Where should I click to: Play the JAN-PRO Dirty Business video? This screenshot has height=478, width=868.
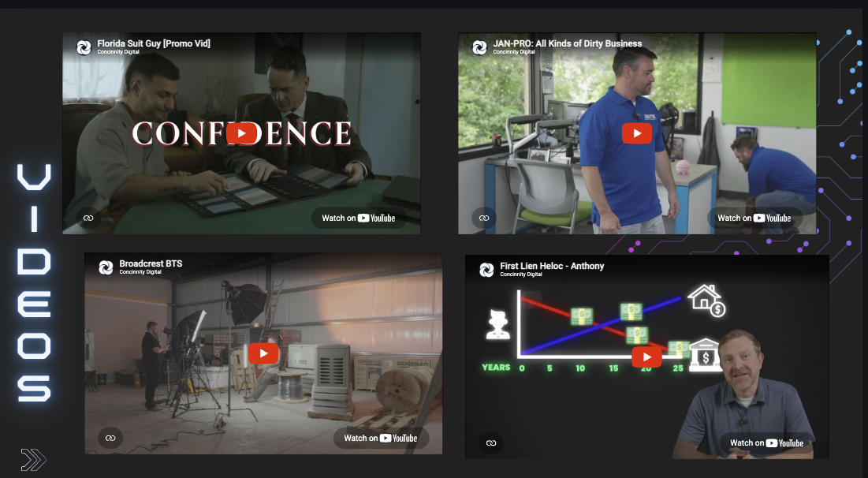tap(636, 133)
